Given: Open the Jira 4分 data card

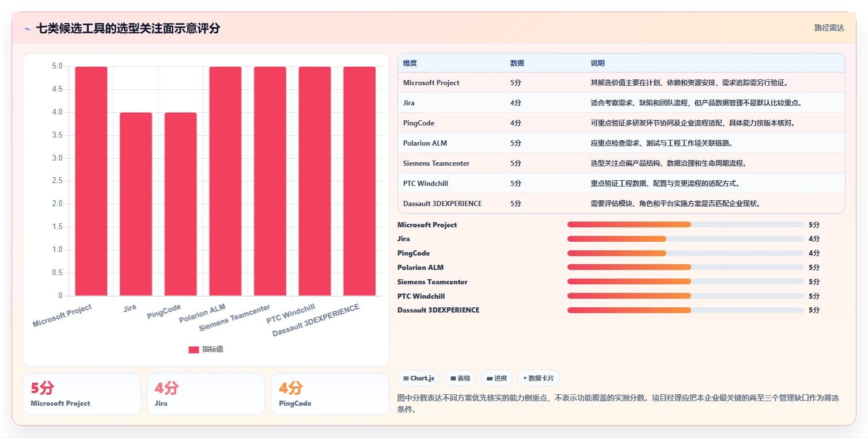Looking at the screenshot, I should [206, 394].
